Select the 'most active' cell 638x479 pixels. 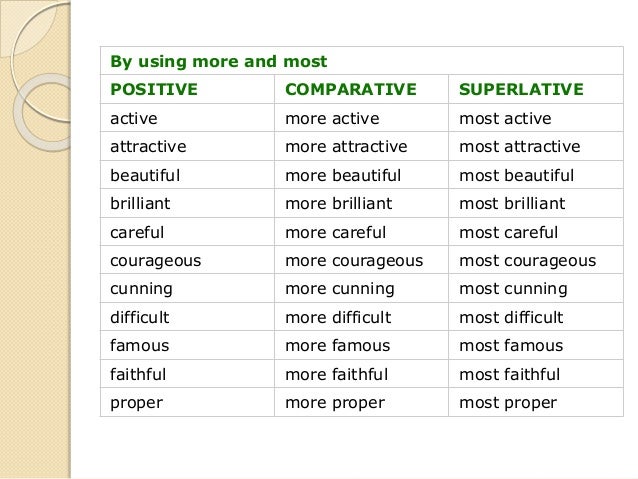tap(505, 119)
